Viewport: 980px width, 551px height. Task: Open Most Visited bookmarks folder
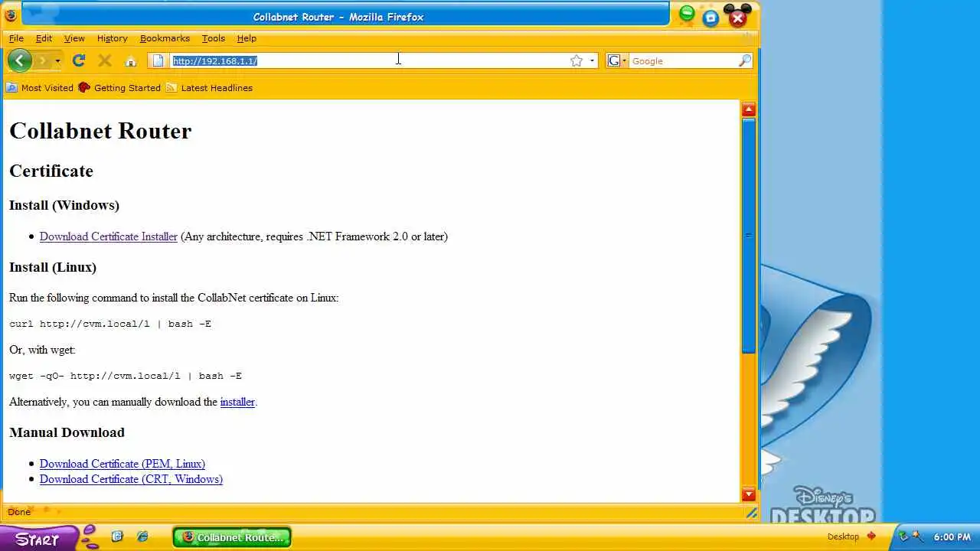tap(40, 88)
